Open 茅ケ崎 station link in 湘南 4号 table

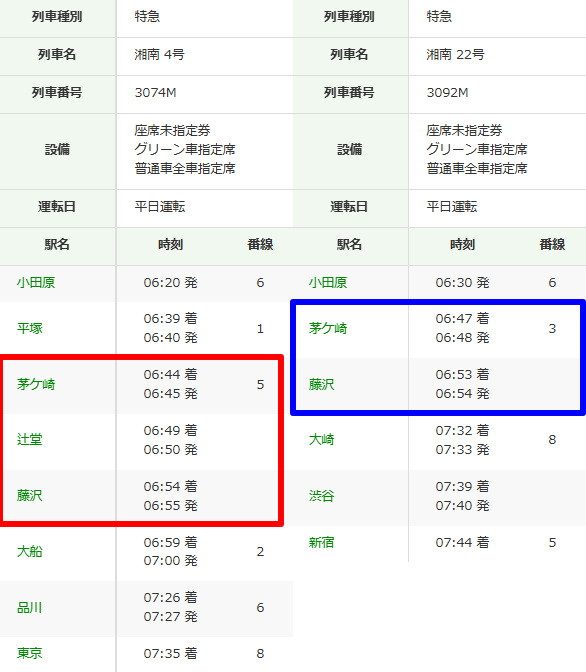pos(36,384)
